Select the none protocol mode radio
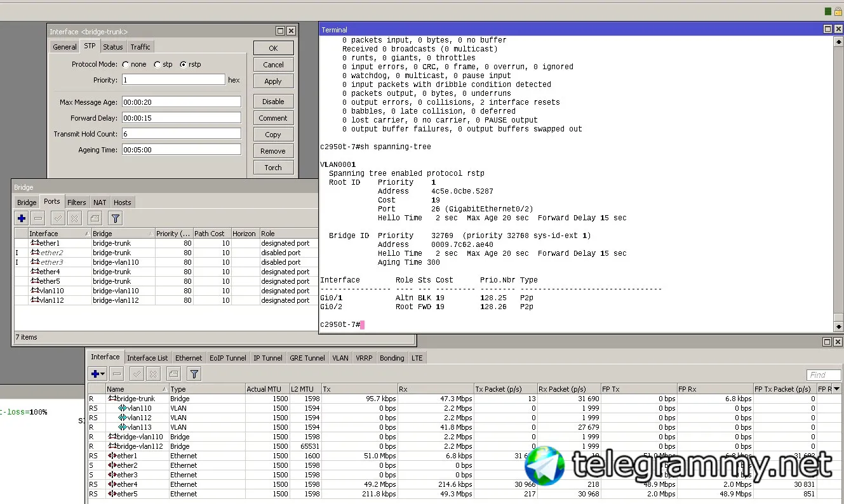This screenshot has width=844, height=504. click(x=126, y=64)
